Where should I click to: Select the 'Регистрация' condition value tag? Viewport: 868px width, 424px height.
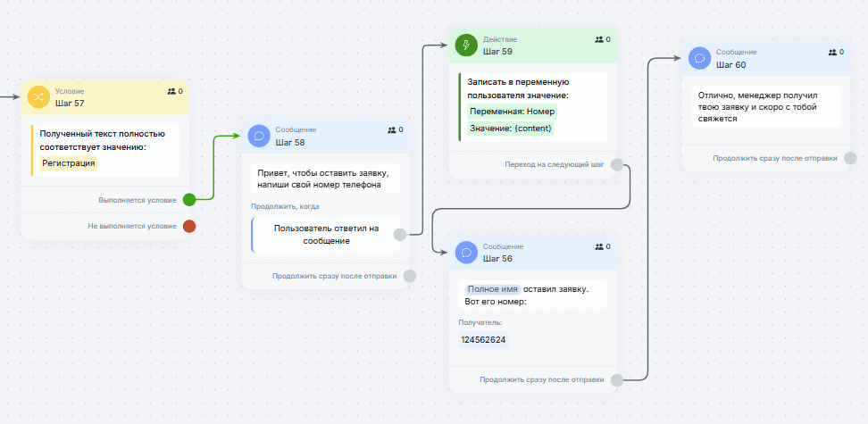68,163
